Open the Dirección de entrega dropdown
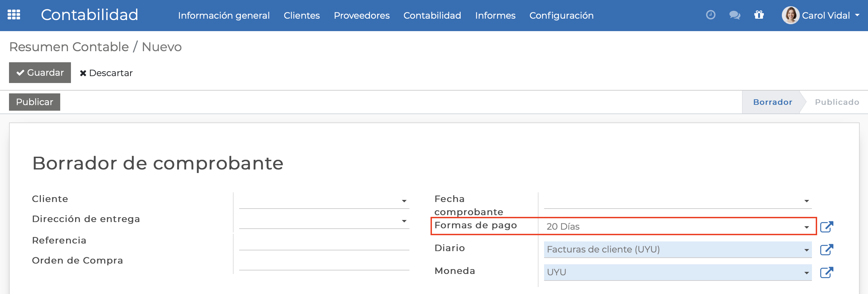Viewport: 868px width, 294px height. click(404, 221)
